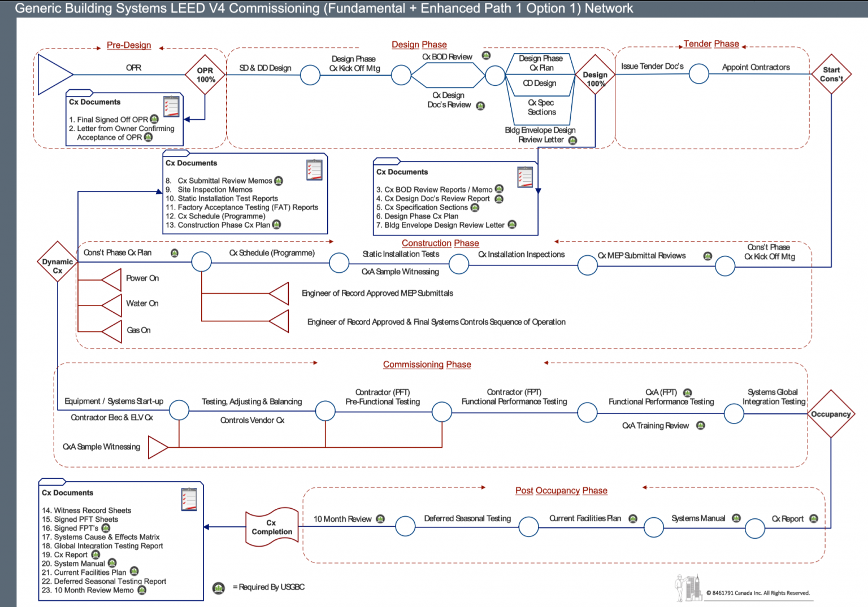Screen dimensions: 868x607
Task: Click the Start Cons't diamond
Action: pos(831,74)
